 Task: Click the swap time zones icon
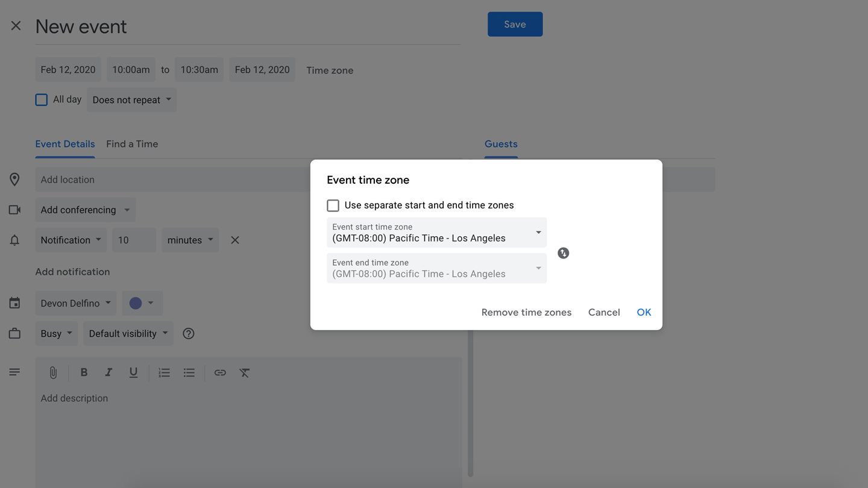[x=563, y=253]
